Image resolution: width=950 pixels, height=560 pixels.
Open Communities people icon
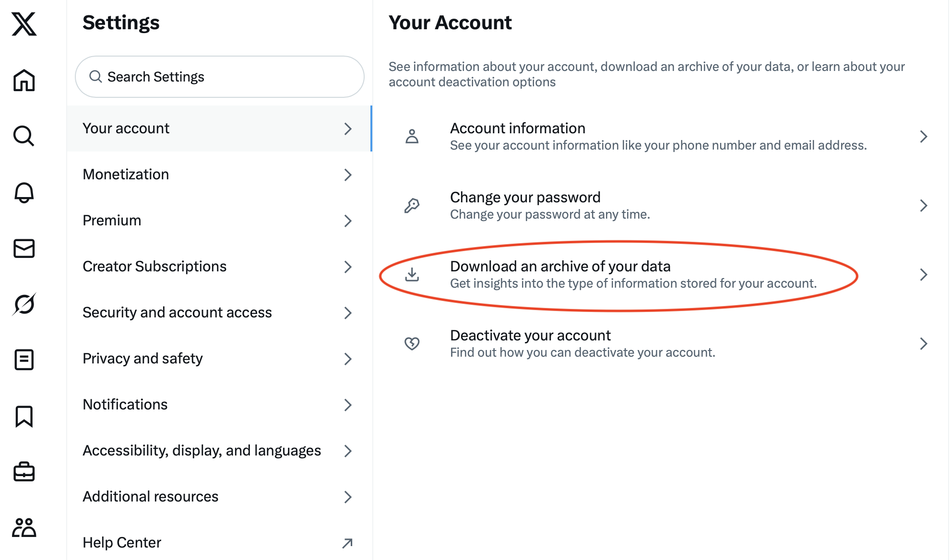tap(24, 527)
